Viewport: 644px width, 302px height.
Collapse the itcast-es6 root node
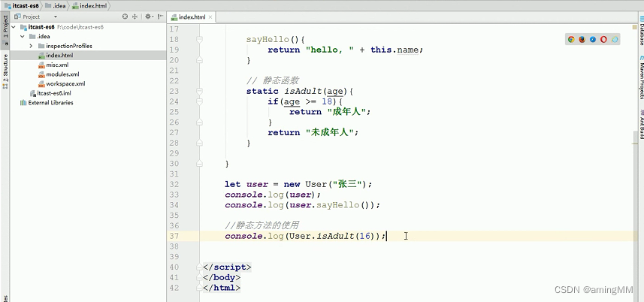14,27
